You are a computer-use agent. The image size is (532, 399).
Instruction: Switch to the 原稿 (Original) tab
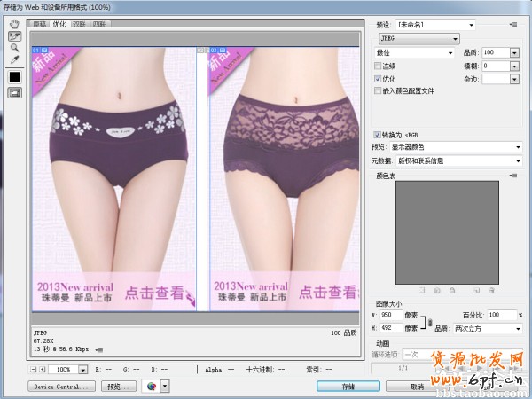point(40,24)
